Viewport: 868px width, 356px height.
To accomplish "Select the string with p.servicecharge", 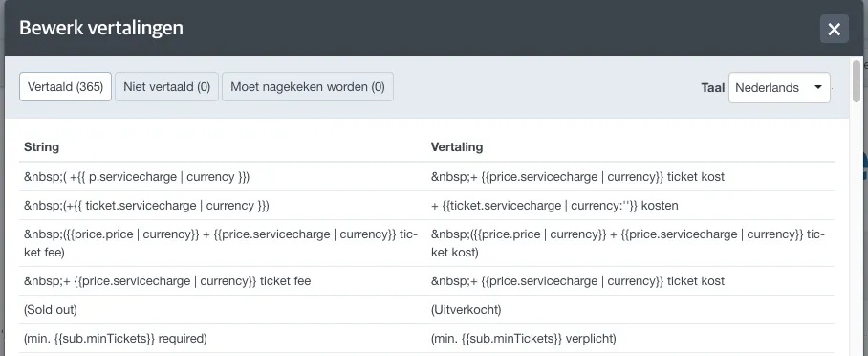I will [137, 177].
